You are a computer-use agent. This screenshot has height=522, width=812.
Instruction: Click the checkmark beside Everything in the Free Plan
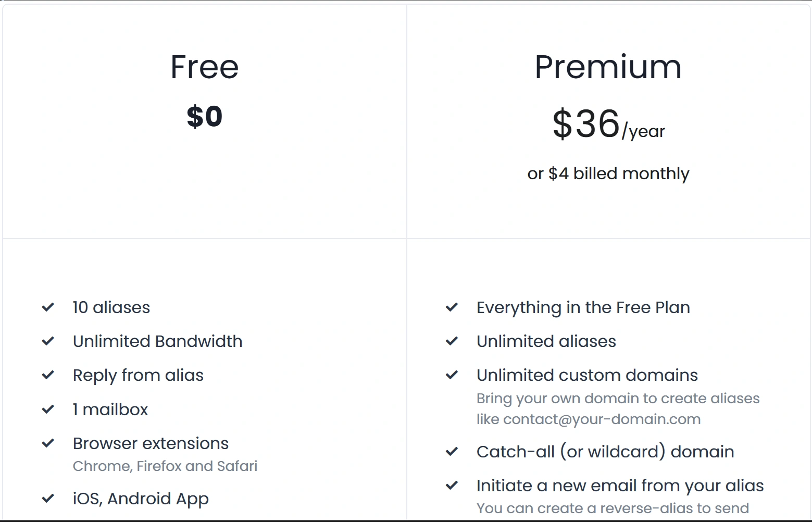(x=452, y=307)
